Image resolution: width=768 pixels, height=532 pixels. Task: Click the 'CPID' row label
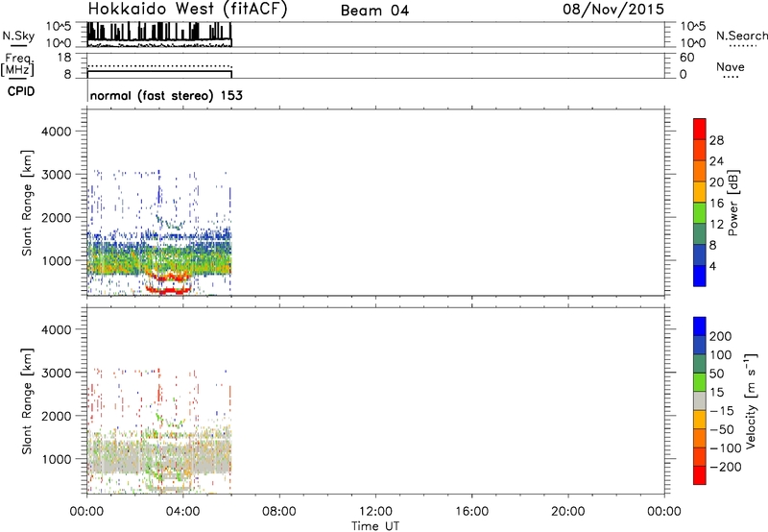click(21, 91)
